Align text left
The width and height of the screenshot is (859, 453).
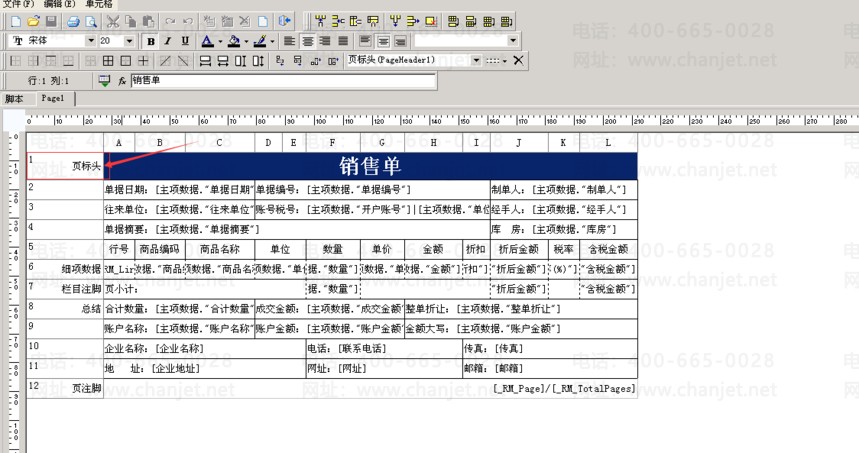pos(289,41)
